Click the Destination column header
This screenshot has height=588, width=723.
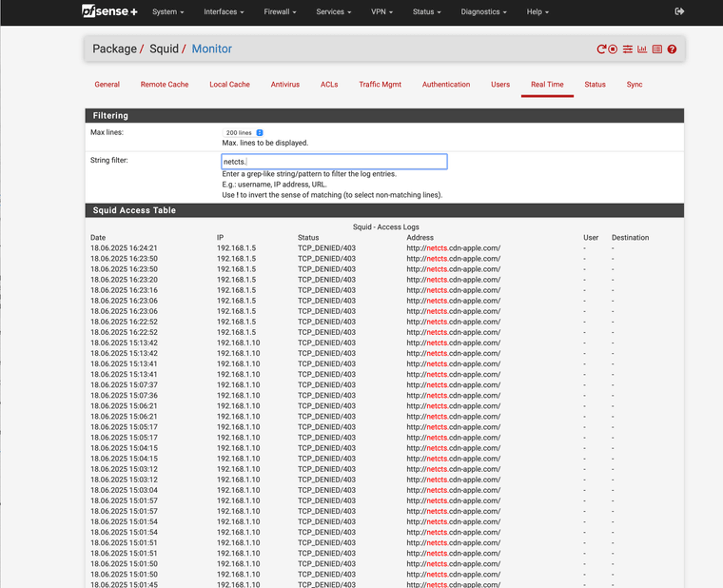[630, 238]
